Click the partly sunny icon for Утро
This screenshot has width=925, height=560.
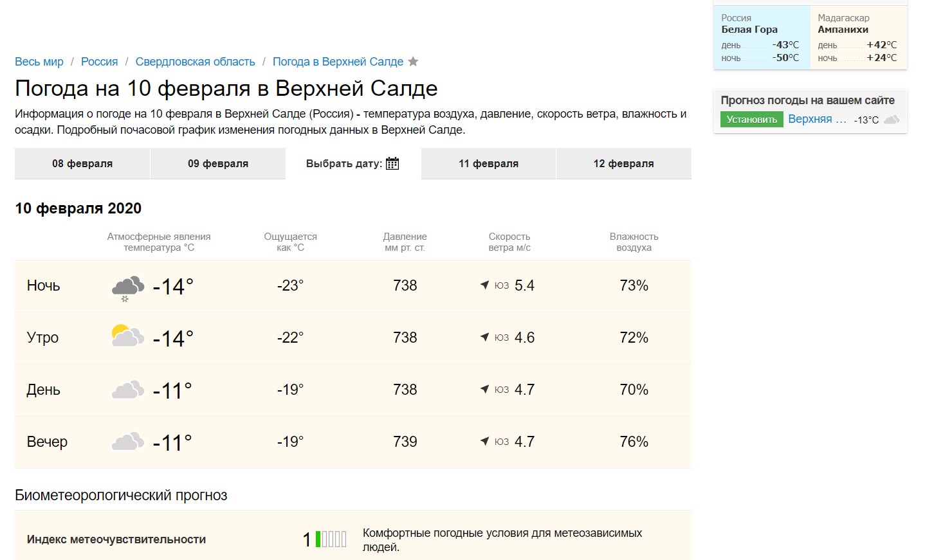click(x=127, y=337)
